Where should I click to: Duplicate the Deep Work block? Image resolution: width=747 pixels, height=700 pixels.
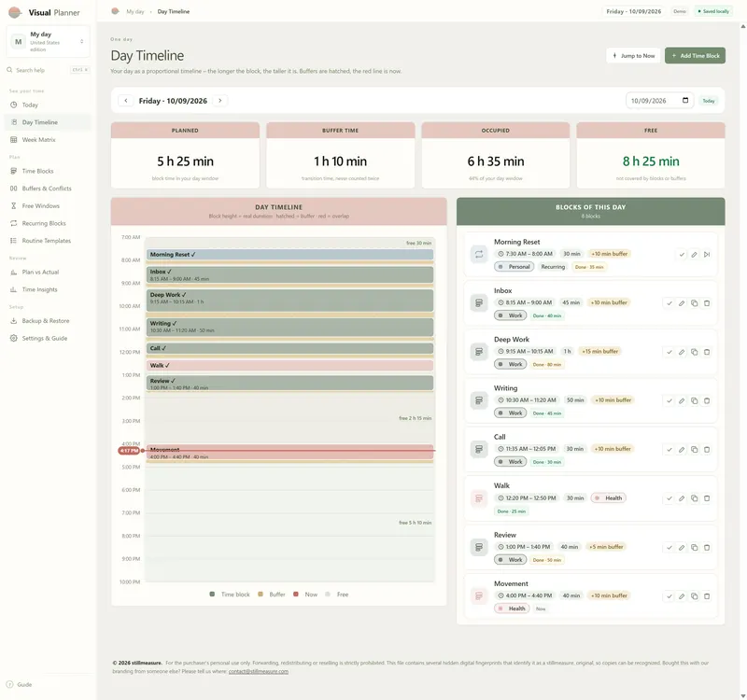tap(694, 353)
